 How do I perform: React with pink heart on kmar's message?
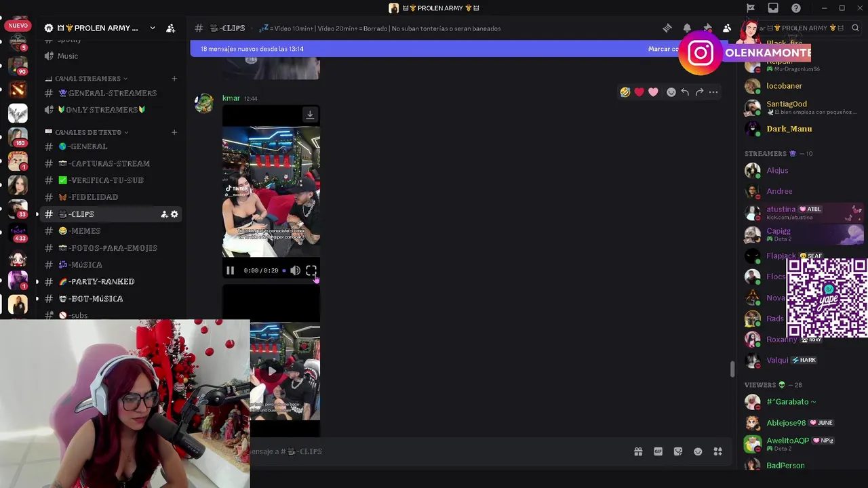pyautogui.click(x=653, y=92)
